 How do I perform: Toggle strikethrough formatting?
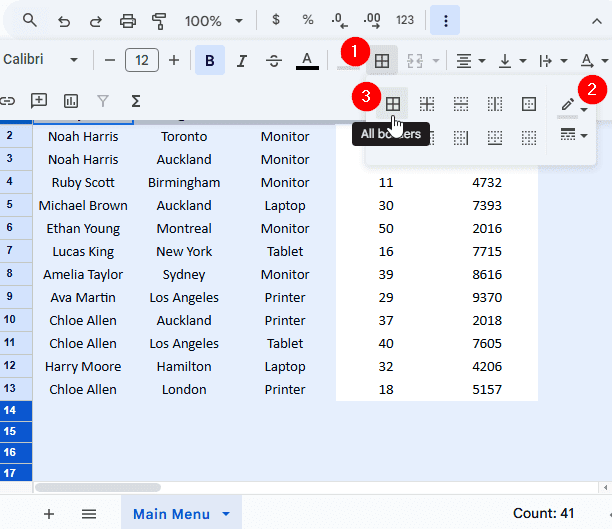click(274, 61)
